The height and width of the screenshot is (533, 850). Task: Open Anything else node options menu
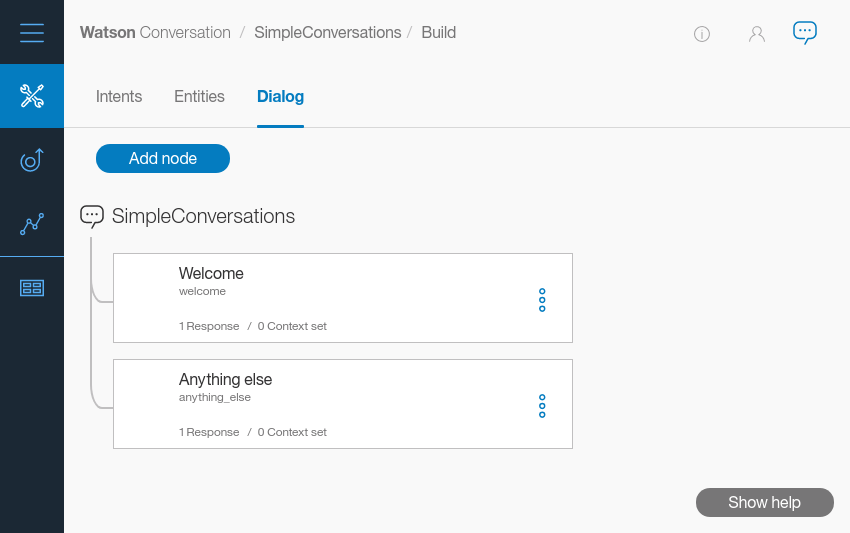click(542, 406)
